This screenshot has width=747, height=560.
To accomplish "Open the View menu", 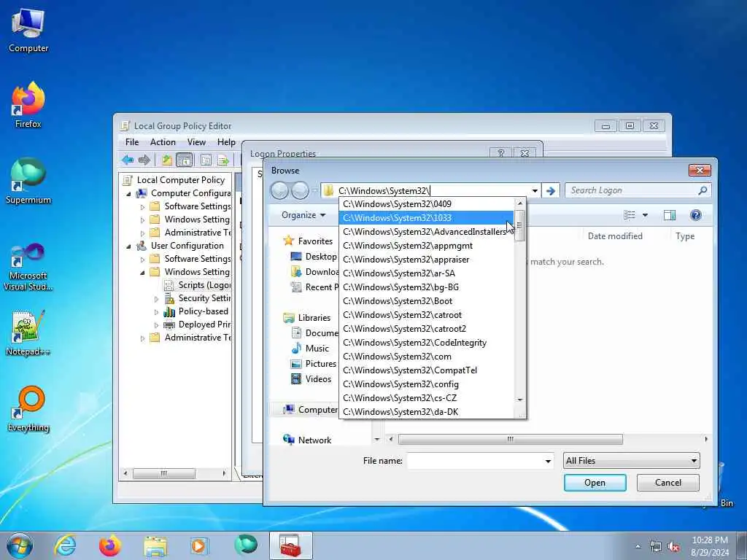I will coord(196,142).
